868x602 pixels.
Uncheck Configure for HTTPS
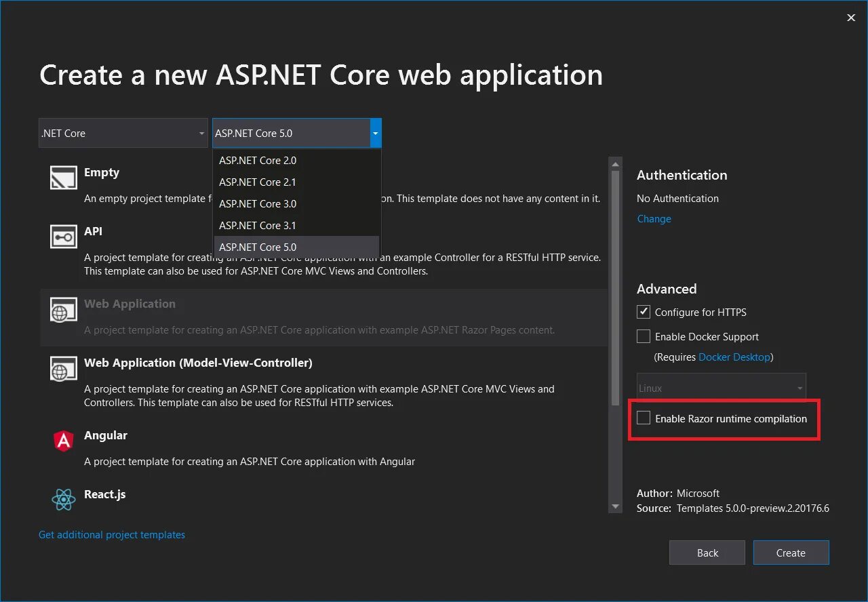[644, 312]
